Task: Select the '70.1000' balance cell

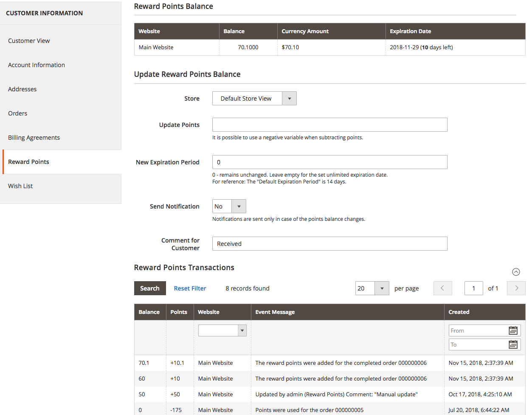Action: coord(248,47)
